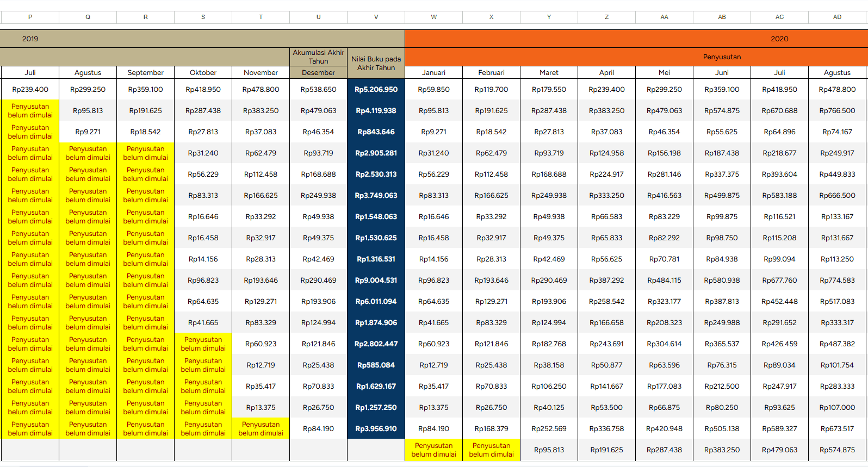Select the Rp9.004.531 book value cell

[376, 280]
